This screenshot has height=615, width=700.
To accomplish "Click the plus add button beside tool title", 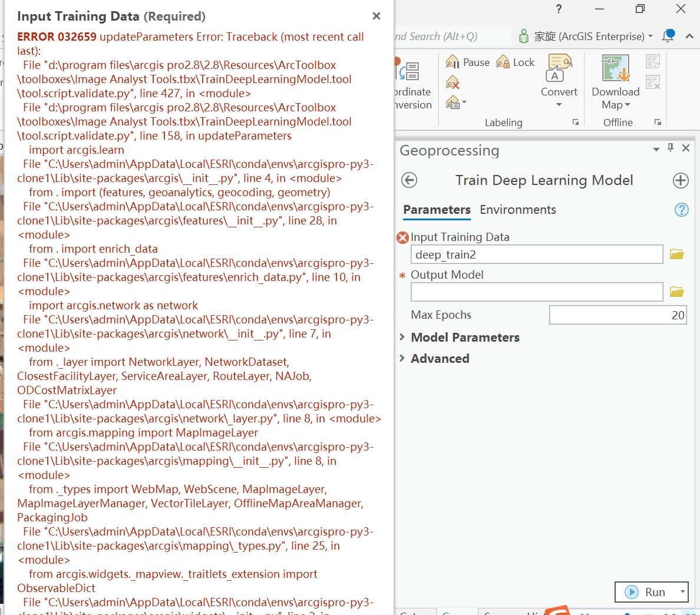I will 681,180.
